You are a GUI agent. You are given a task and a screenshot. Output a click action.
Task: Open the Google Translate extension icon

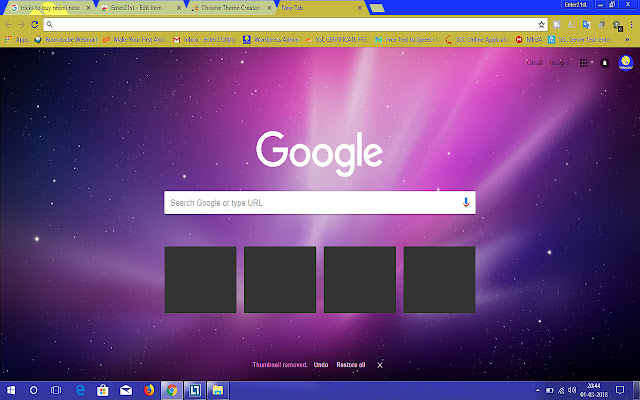587,24
